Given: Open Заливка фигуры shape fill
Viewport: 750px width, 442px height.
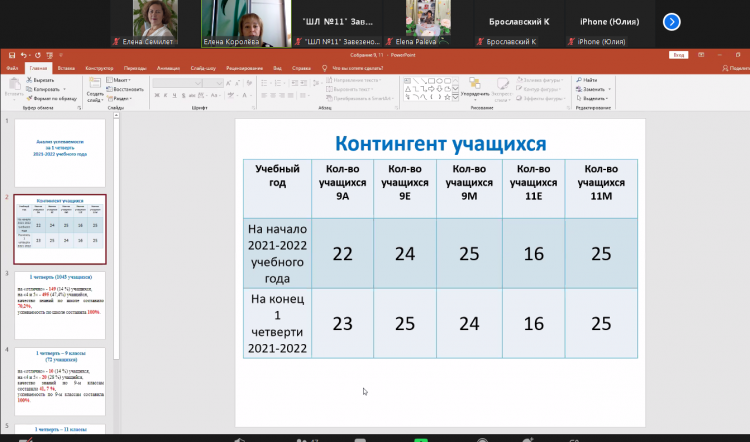Looking at the screenshot, I should pos(540,80).
